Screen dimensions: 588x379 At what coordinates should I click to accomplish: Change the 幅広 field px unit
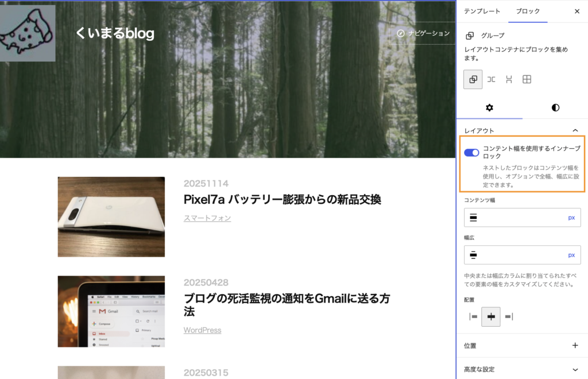pyautogui.click(x=571, y=255)
